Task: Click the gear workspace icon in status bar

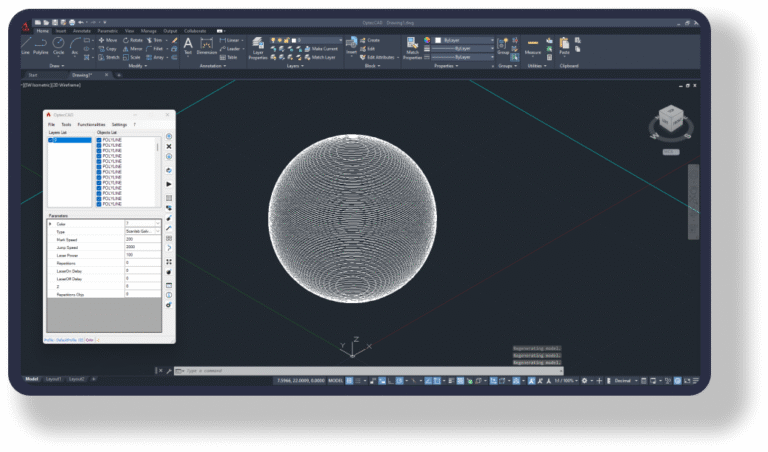Action: (584, 381)
